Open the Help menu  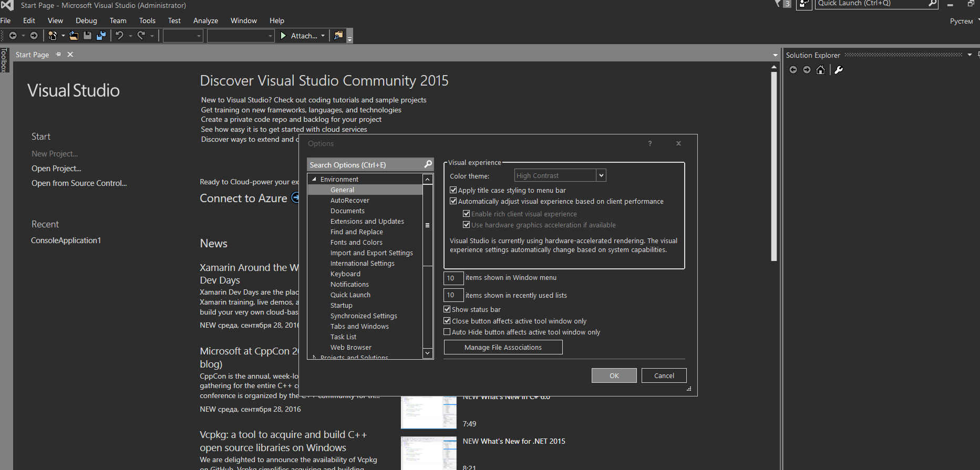(277, 20)
